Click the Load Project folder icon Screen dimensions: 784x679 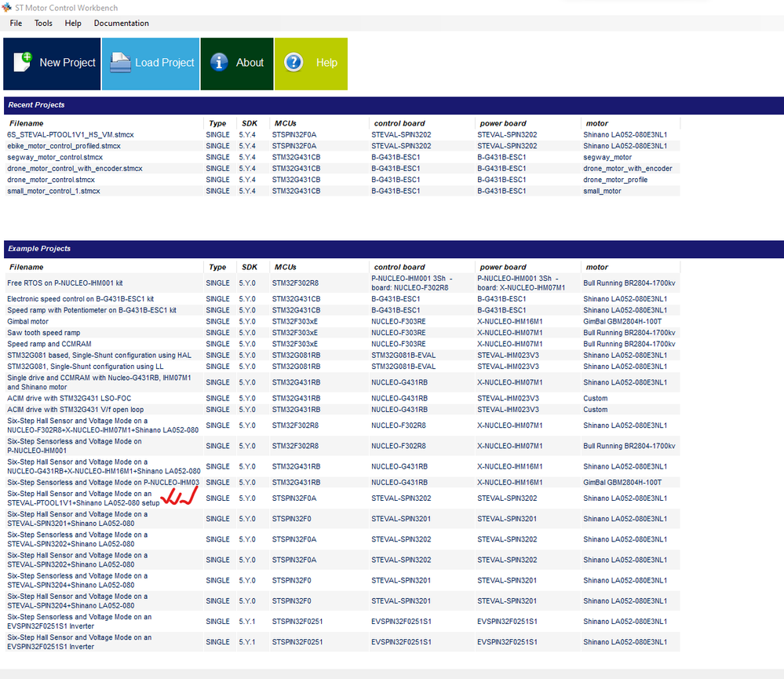(x=120, y=63)
